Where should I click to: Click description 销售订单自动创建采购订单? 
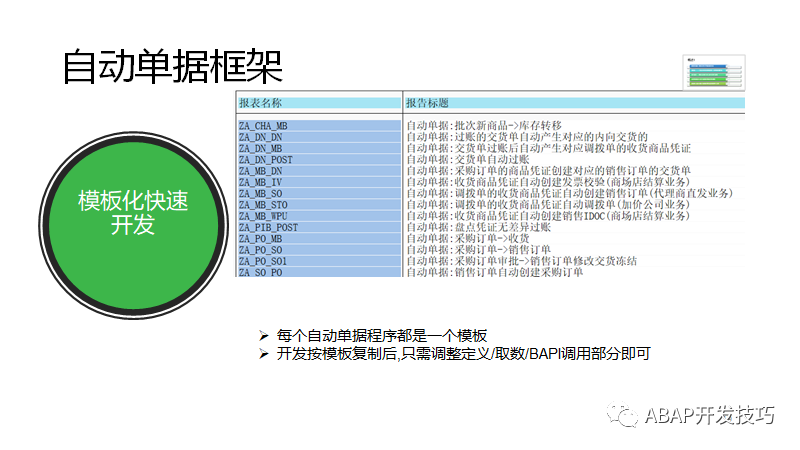coord(519,272)
